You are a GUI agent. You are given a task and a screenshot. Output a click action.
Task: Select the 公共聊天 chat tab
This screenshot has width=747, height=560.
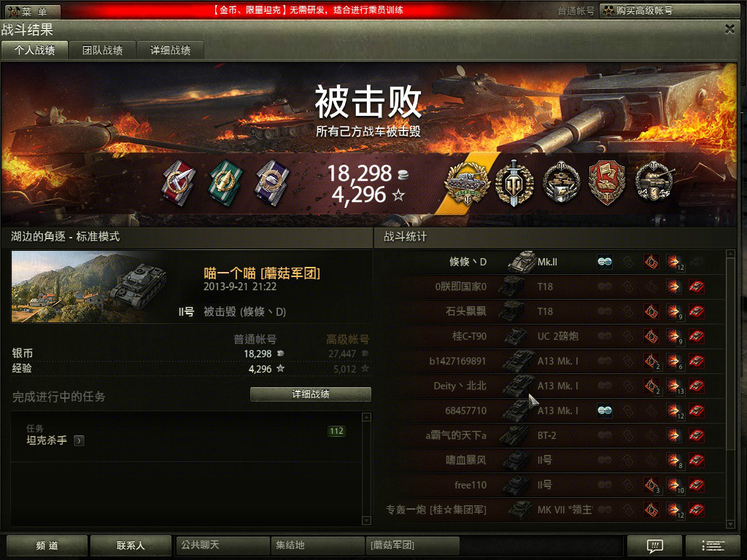click(x=222, y=545)
